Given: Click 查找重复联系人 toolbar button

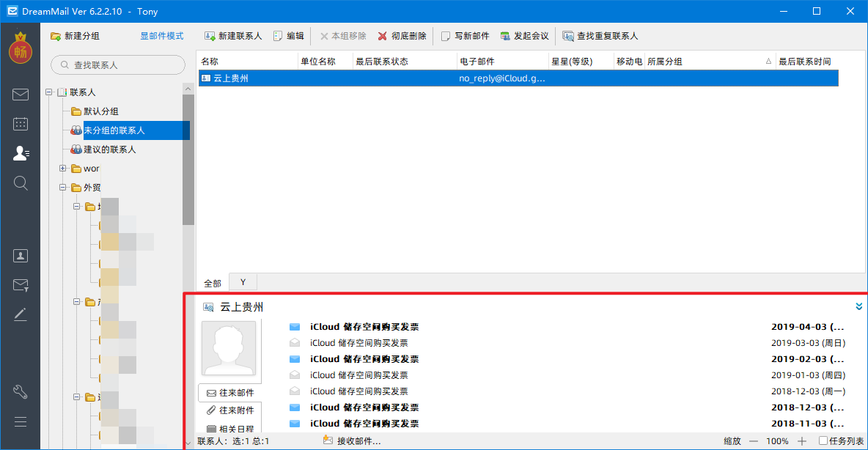Looking at the screenshot, I should pyautogui.click(x=600, y=36).
